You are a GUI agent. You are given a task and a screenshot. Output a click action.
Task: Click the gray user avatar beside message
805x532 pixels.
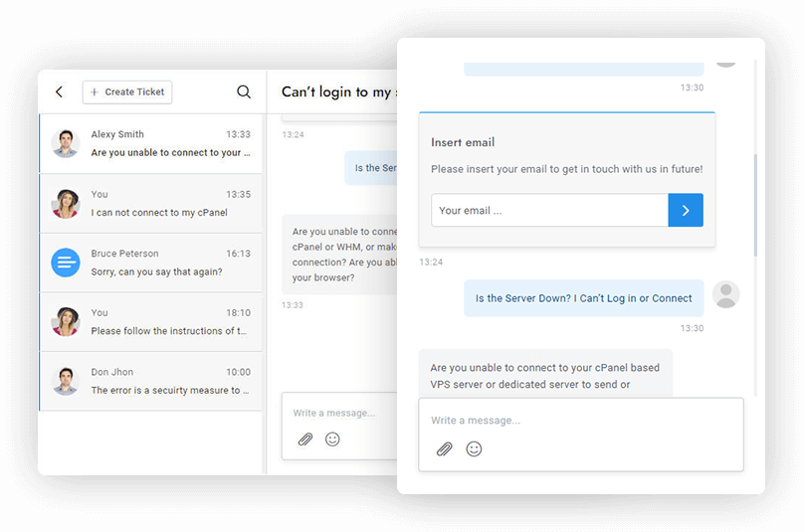(x=726, y=294)
